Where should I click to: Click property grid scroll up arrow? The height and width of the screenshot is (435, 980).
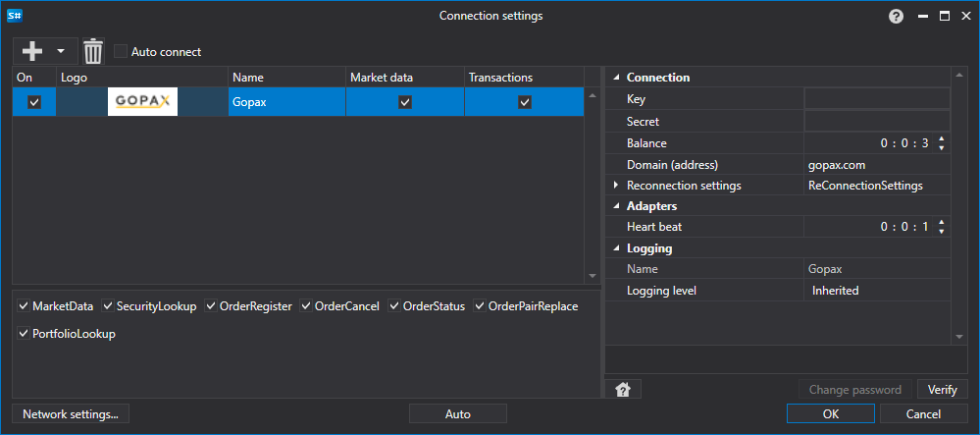(x=959, y=77)
